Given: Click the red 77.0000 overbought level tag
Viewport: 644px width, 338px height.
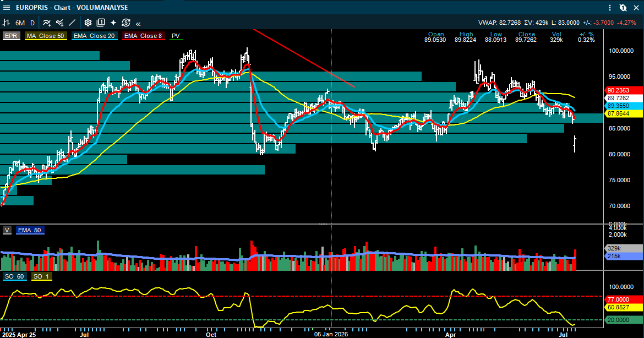Looking at the screenshot, I should (x=624, y=299).
